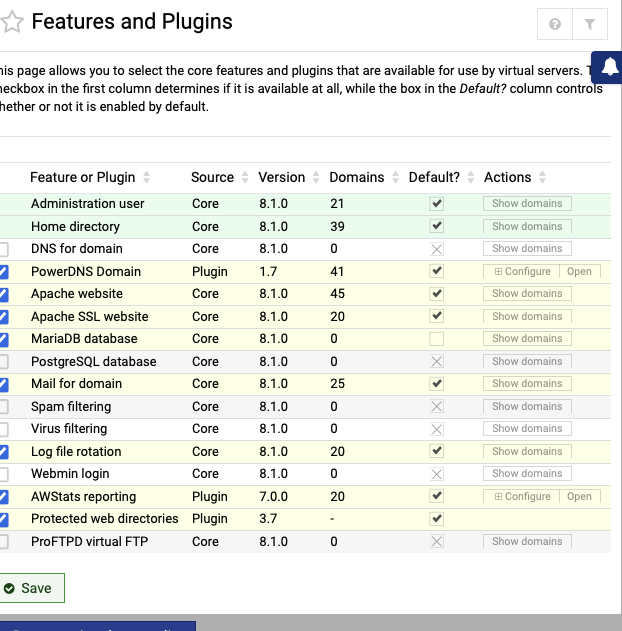This screenshot has height=631, width=622.
Task: Sort by Feature or Plugin column arrows
Action: coord(146,177)
